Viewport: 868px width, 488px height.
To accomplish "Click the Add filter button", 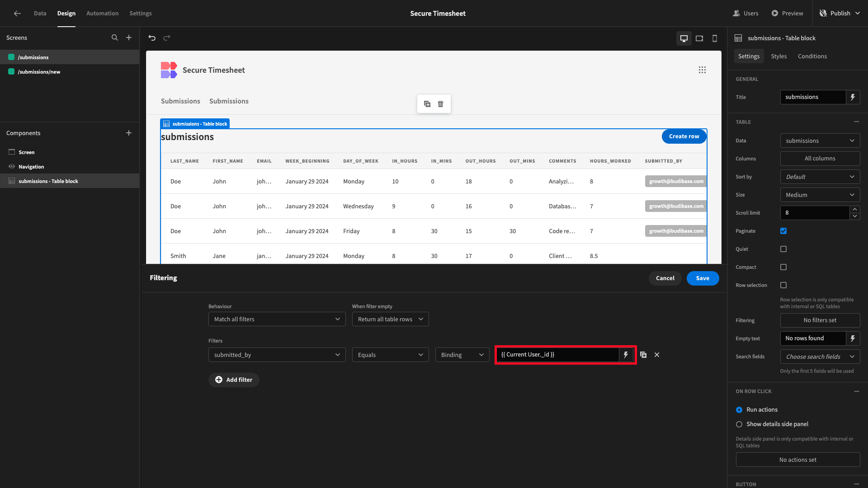I will [x=234, y=380].
